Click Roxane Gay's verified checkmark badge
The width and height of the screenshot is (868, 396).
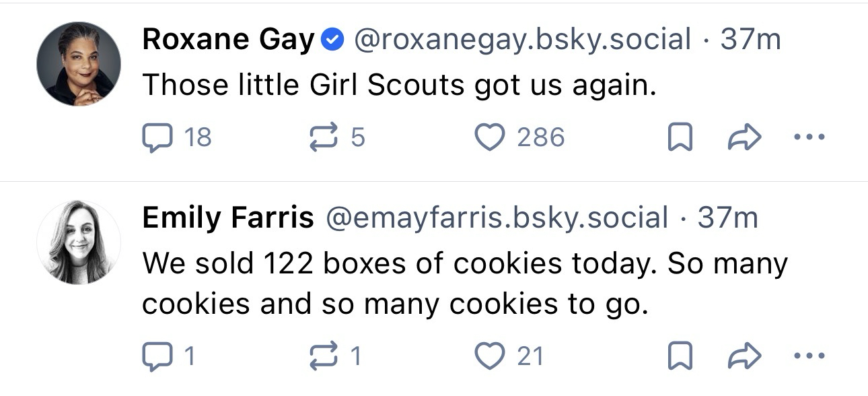click(x=332, y=41)
